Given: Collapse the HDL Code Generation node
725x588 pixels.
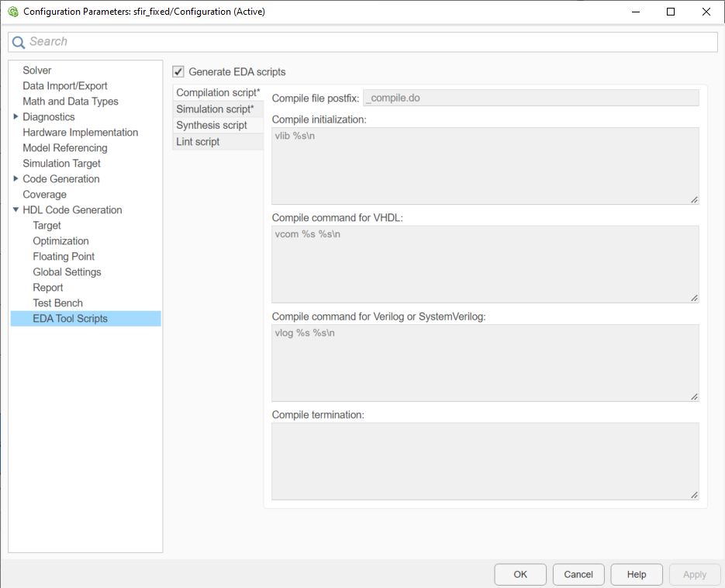Looking at the screenshot, I should click(15, 209).
